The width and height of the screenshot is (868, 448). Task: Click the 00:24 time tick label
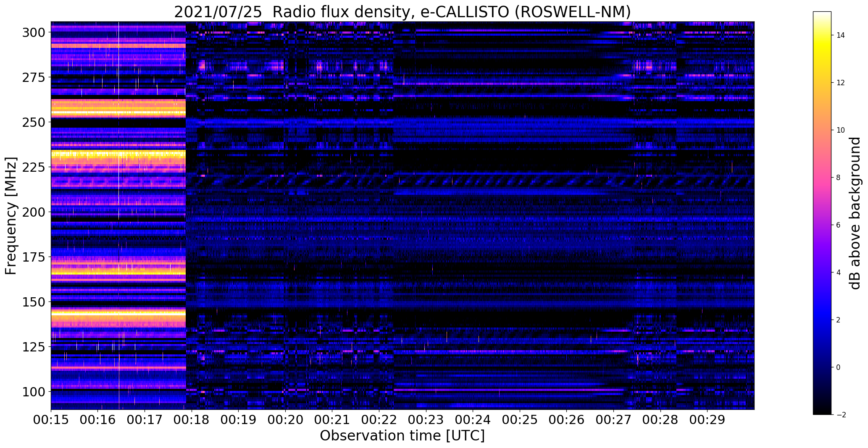point(473,419)
